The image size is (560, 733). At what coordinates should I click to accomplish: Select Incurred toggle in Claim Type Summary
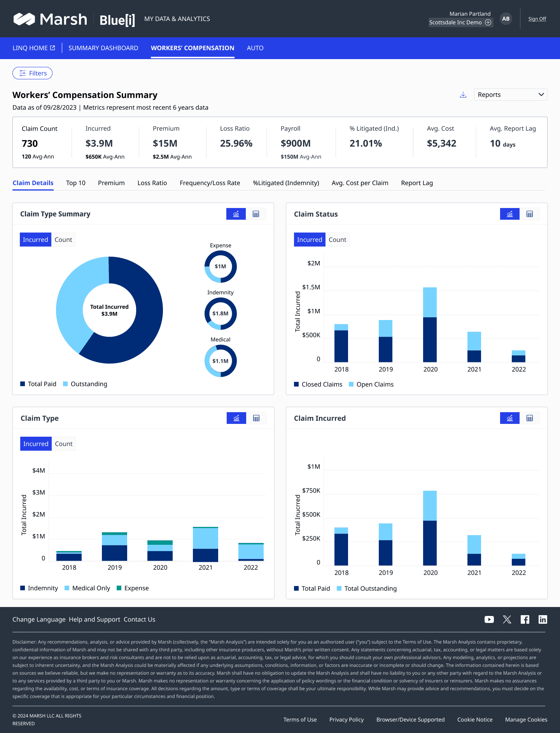[x=35, y=240]
